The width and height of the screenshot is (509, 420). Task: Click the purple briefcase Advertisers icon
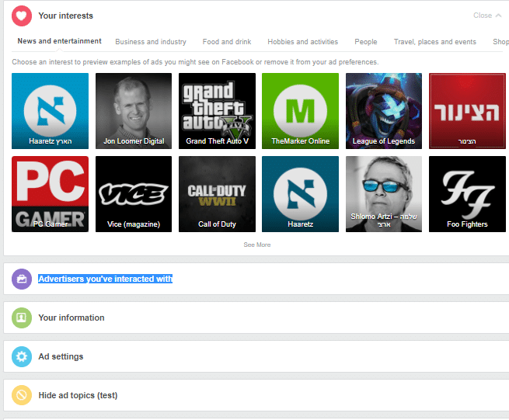(22, 279)
